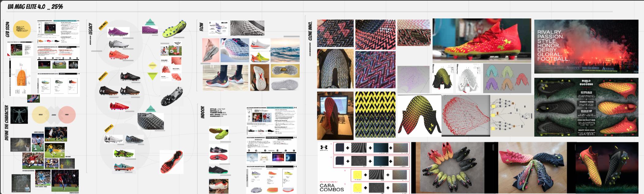Select the orange X outsole image in Flow

pyautogui.click(x=260, y=77)
